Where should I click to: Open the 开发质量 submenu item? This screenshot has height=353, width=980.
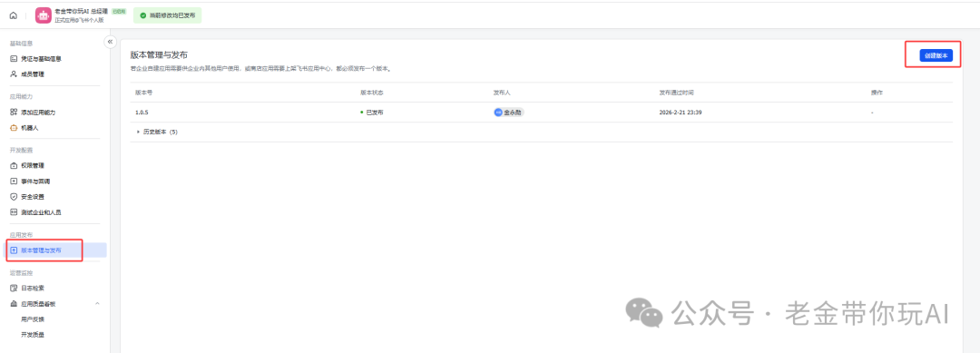[33, 335]
